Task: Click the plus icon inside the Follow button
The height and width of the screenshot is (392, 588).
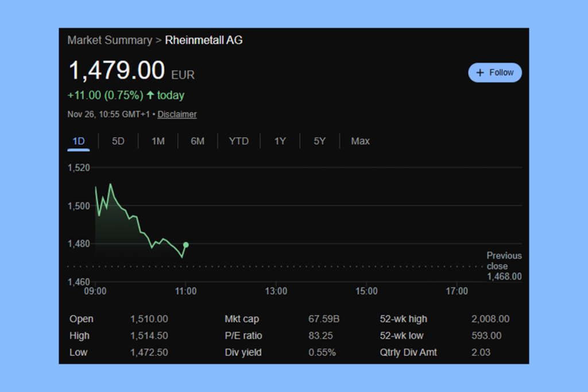Action: click(479, 72)
